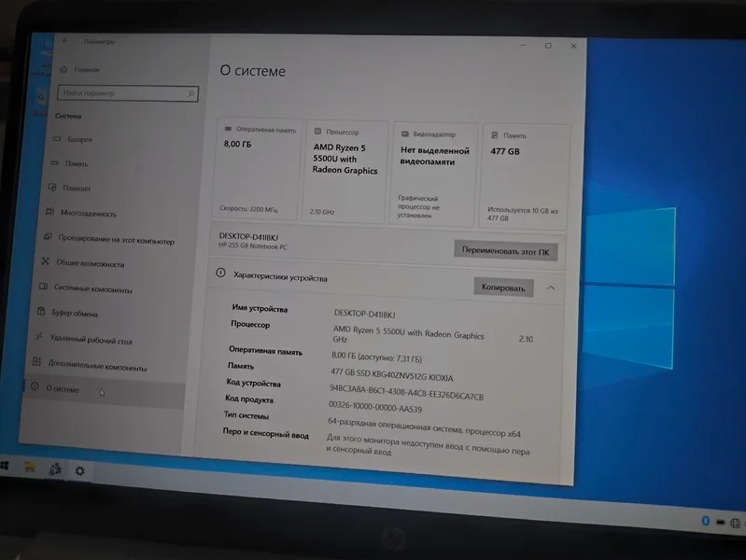The height and width of the screenshot is (560, 746).
Task: Click the Планшет tablet icon
Action: click(52, 188)
